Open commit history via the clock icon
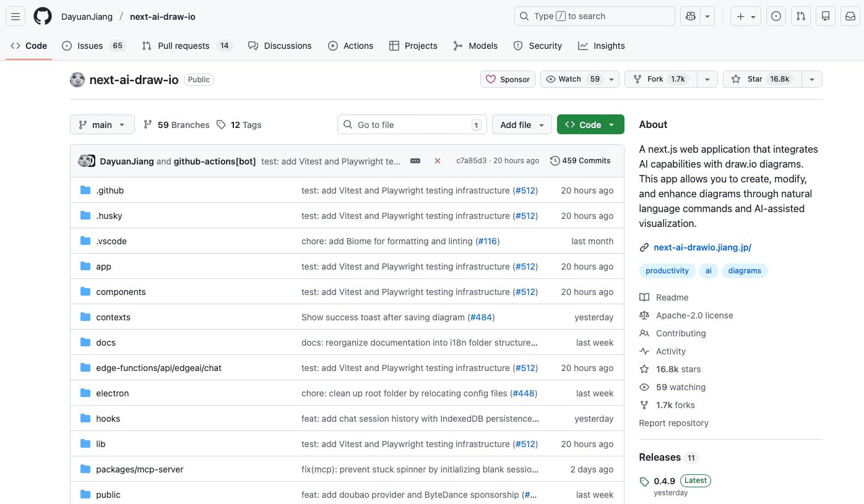The width and height of the screenshot is (864, 504). tap(555, 161)
